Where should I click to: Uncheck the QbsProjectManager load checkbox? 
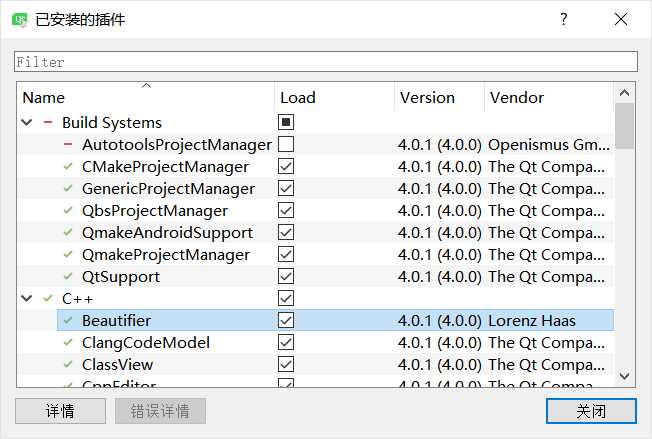tap(286, 210)
